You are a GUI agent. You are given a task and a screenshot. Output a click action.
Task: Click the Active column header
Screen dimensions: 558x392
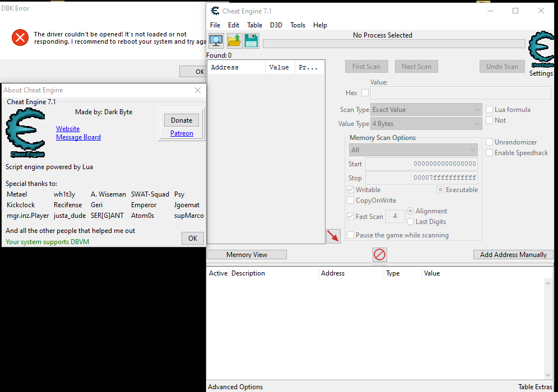tap(218, 273)
